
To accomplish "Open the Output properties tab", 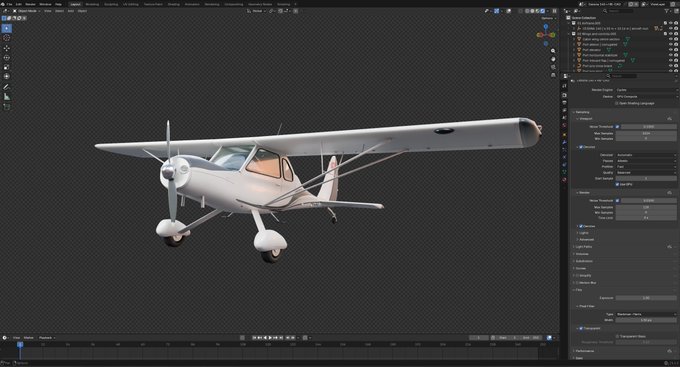I will (564, 103).
